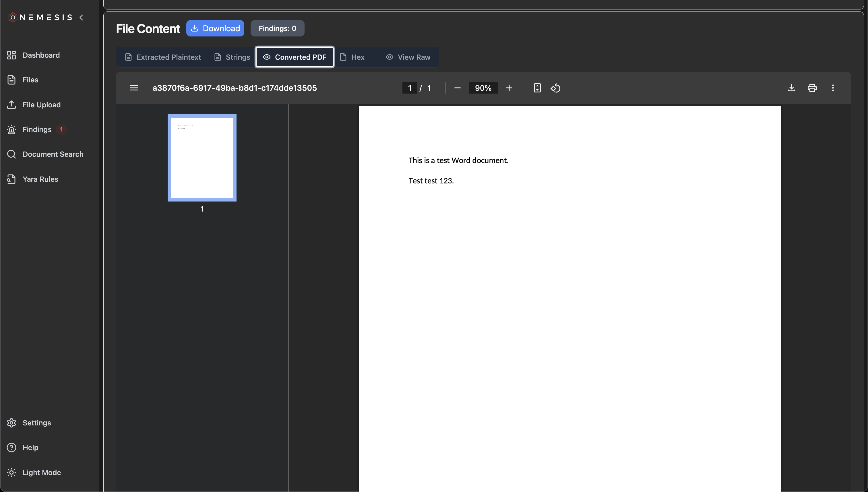Show the View Raw content
Image resolution: width=868 pixels, height=492 pixels.
tap(408, 57)
